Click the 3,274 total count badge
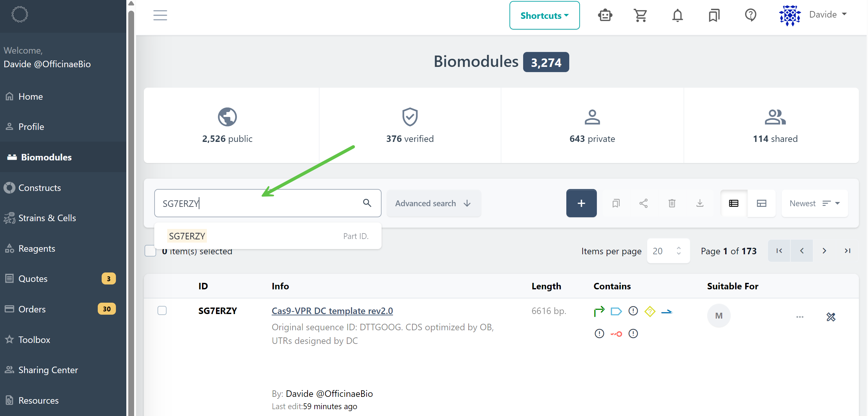The width and height of the screenshot is (868, 416). coord(546,62)
